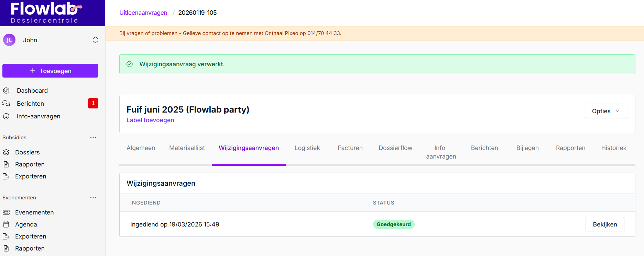Switch to the Materiaallijst tab
The image size is (644, 256).
pyautogui.click(x=187, y=148)
